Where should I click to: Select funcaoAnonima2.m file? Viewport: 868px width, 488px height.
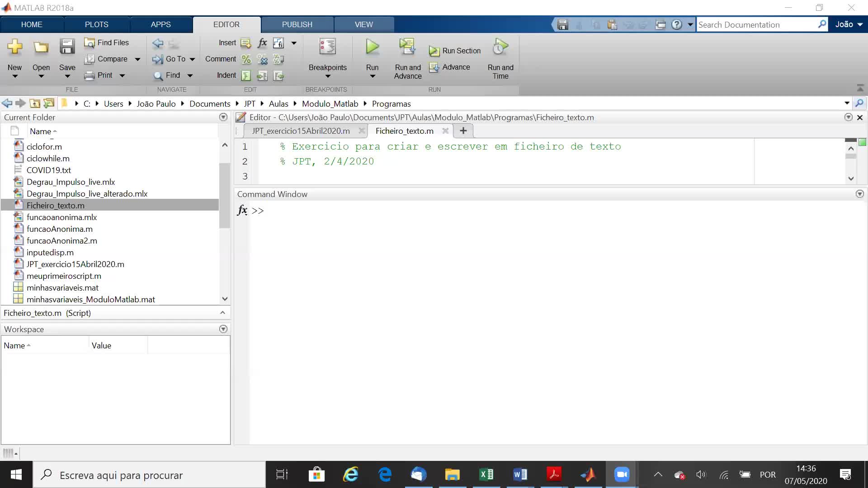(62, 241)
